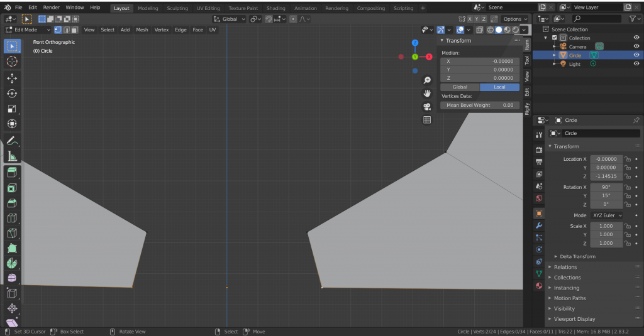The height and width of the screenshot is (336, 644).
Task: Open the Render menu
Action: (x=52, y=8)
